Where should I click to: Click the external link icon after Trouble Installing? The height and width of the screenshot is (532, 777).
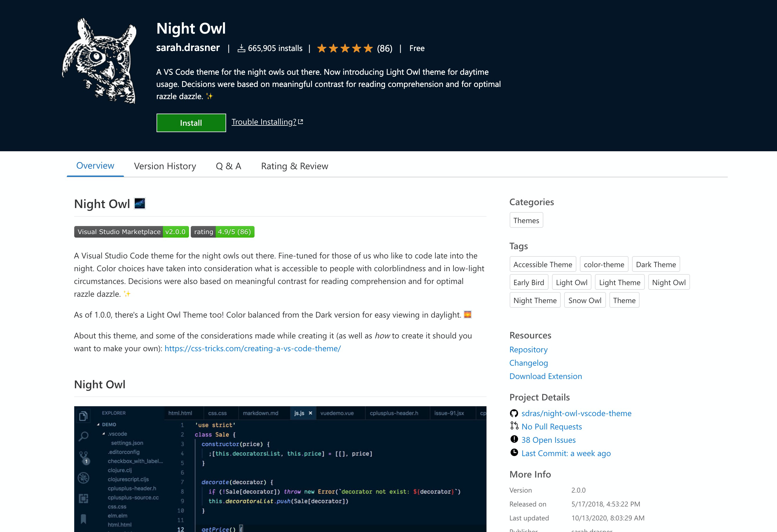pyautogui.click(x=301, y=122)
